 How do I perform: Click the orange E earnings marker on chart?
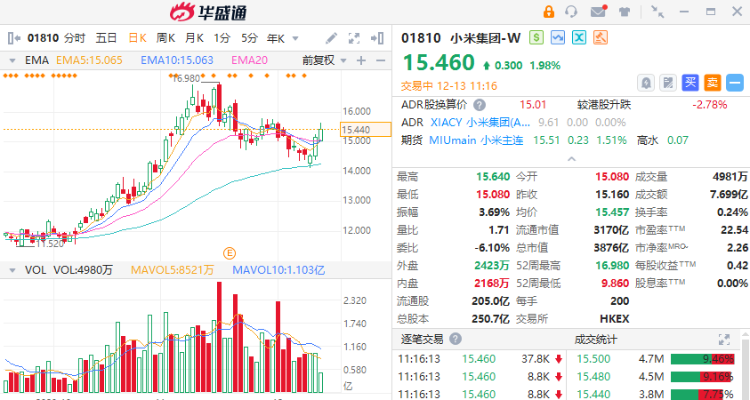[230, 253]
